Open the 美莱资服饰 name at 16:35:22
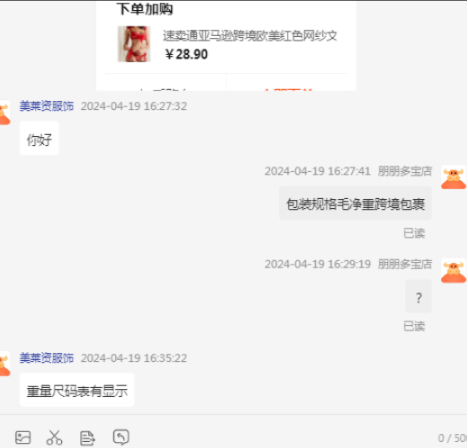The image size is (468, 448). [x=46, y=358]
